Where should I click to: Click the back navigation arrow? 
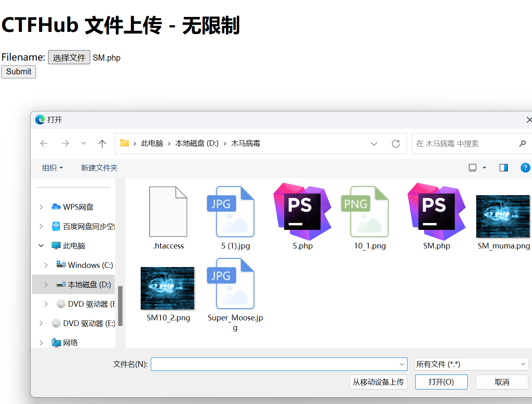coord(44,143)
